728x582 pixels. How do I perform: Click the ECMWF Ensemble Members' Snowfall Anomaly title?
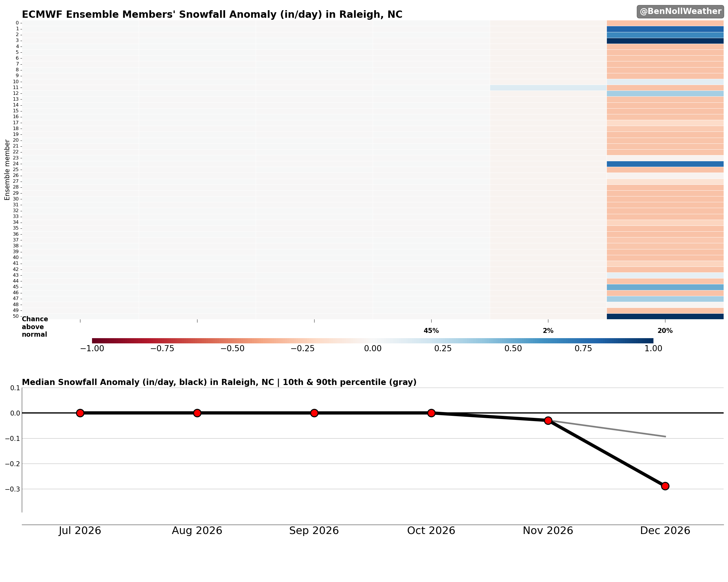pyautogui.click(x=212, y=15)
